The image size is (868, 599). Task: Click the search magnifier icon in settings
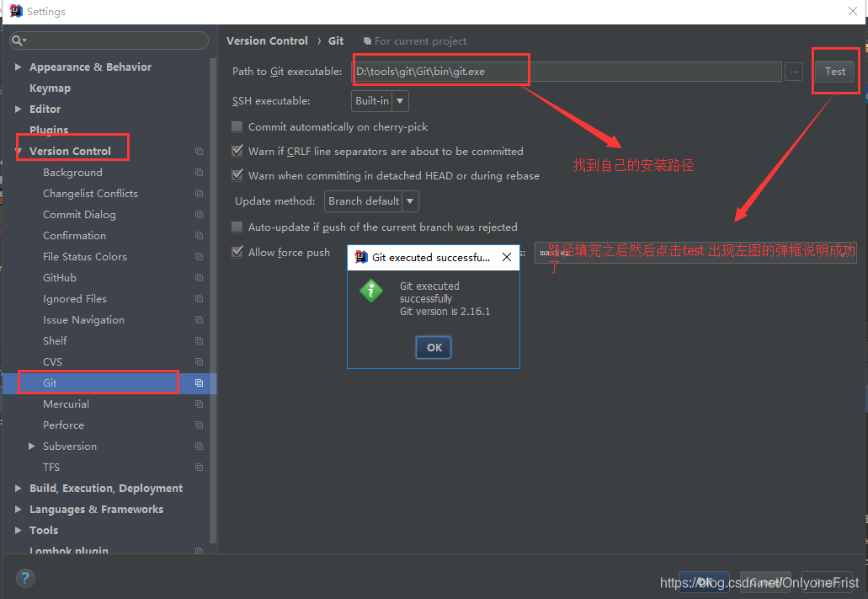[19, 40]
